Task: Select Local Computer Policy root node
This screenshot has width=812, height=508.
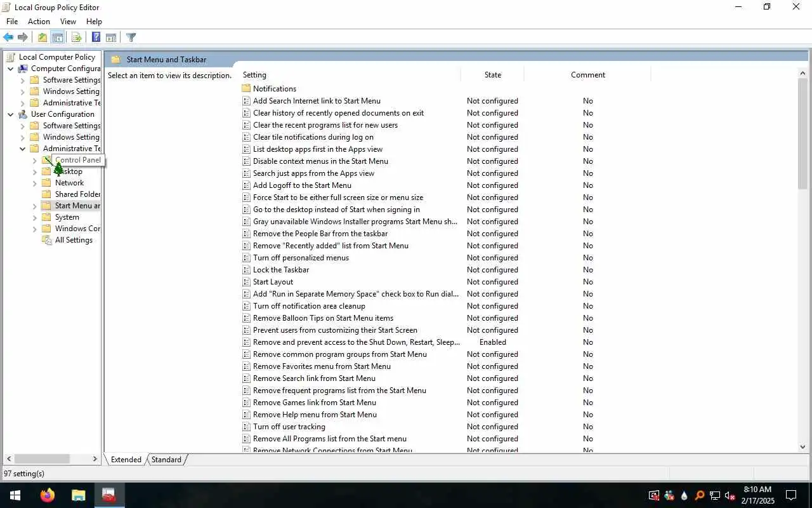Action: pyautogui.click(x=57, y=57)
